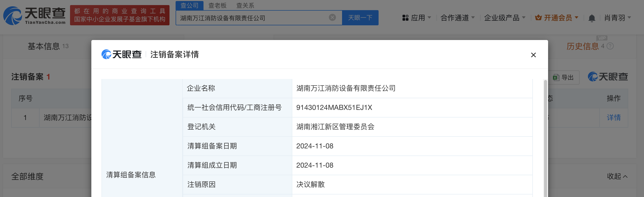Click the credit code 91430124MABX51EJ1X
The height and width of the screenshot is (197, 644).
point(334,108)
